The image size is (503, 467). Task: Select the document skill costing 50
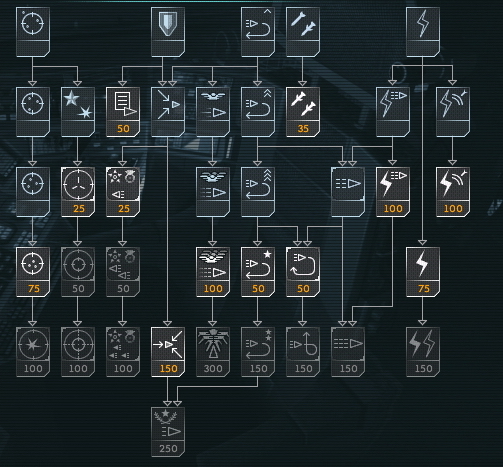(x=123, y=112)
